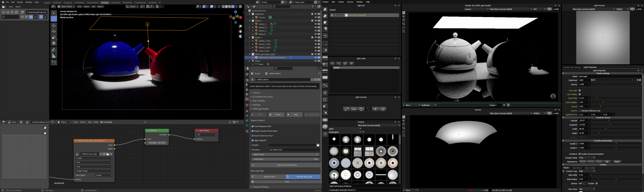Click the Flip button in Adjustments row
Viewport: 644px width, 192px height.
pyautogui.click(x=607, y=162)
